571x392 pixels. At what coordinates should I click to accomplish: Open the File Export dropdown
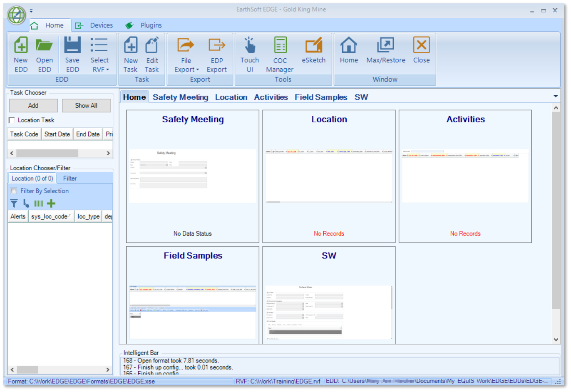pyautogui.click(x=186, y=55)
